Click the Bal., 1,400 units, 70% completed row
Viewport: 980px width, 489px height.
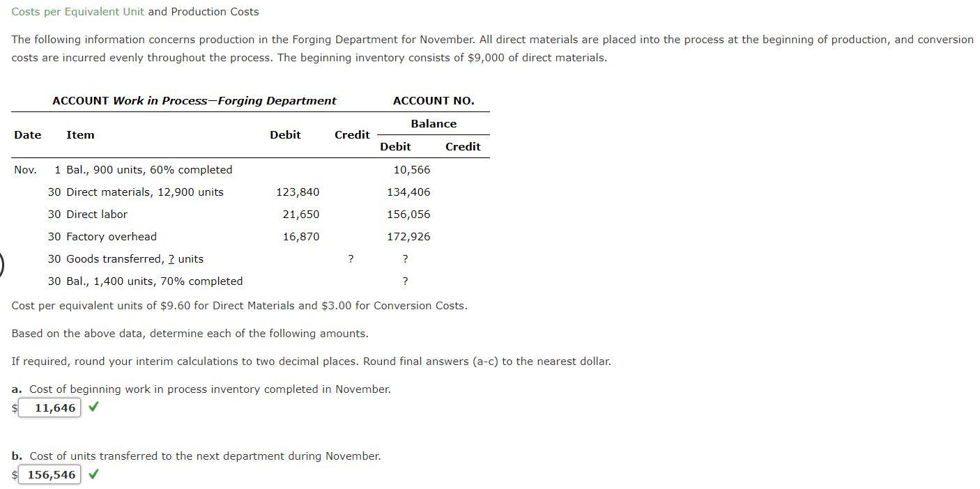[154, 281]
